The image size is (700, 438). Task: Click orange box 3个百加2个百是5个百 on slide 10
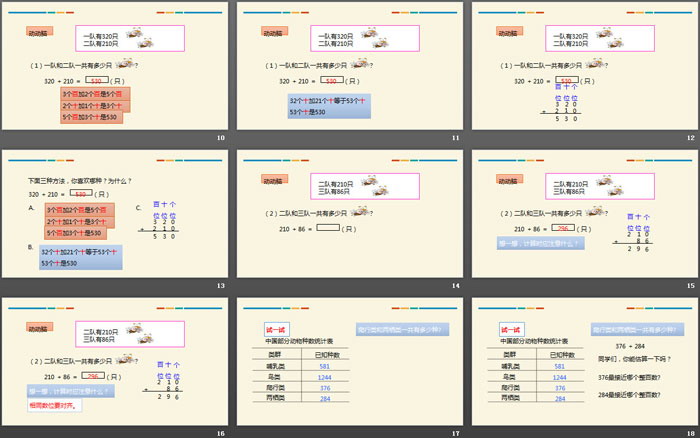[96, 94]
